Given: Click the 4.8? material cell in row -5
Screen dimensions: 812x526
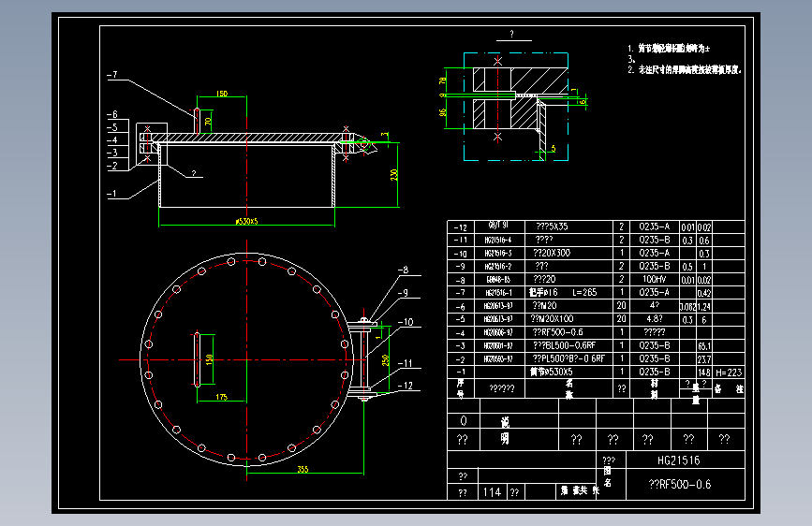Looking at the screenshot, I should [654, 319].
